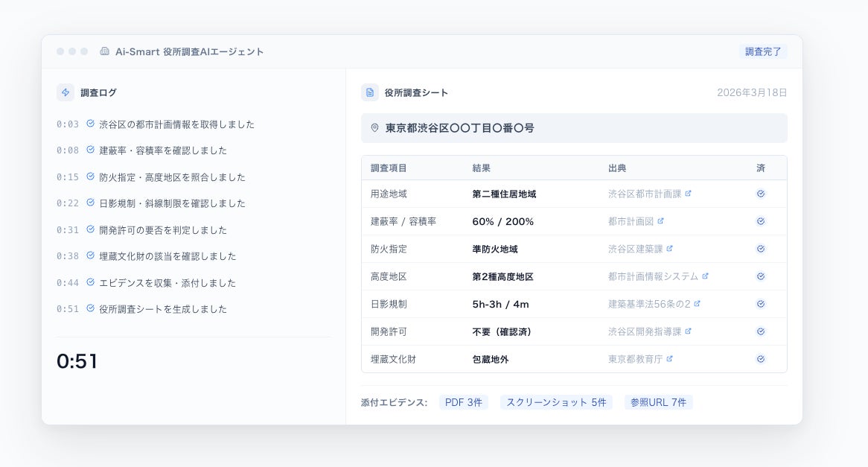Image resolution: width=868 pixels, height=467 pixels.
Task: Toggle the check mark in the 用途地域 row
Action: 761,194
